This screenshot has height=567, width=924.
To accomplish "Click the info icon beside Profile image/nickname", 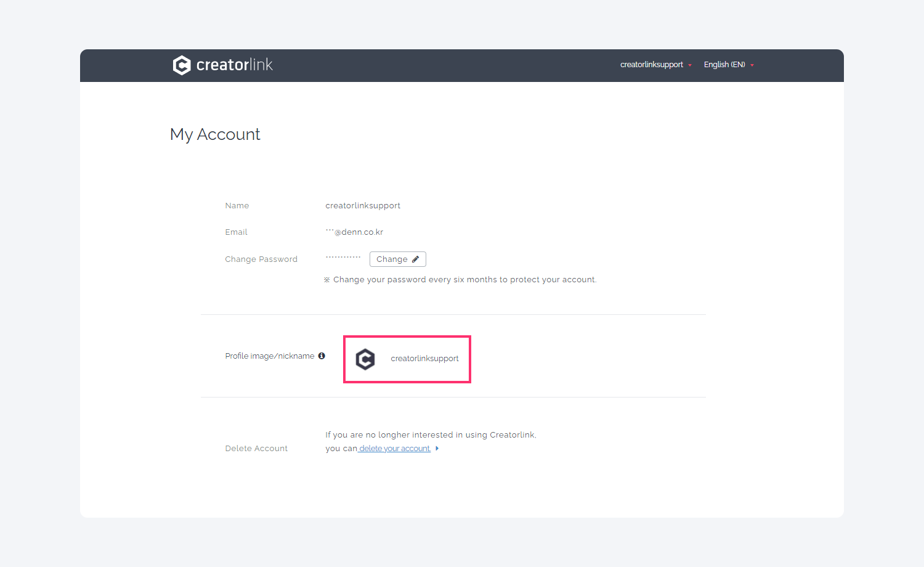I will tap(322, 356).
